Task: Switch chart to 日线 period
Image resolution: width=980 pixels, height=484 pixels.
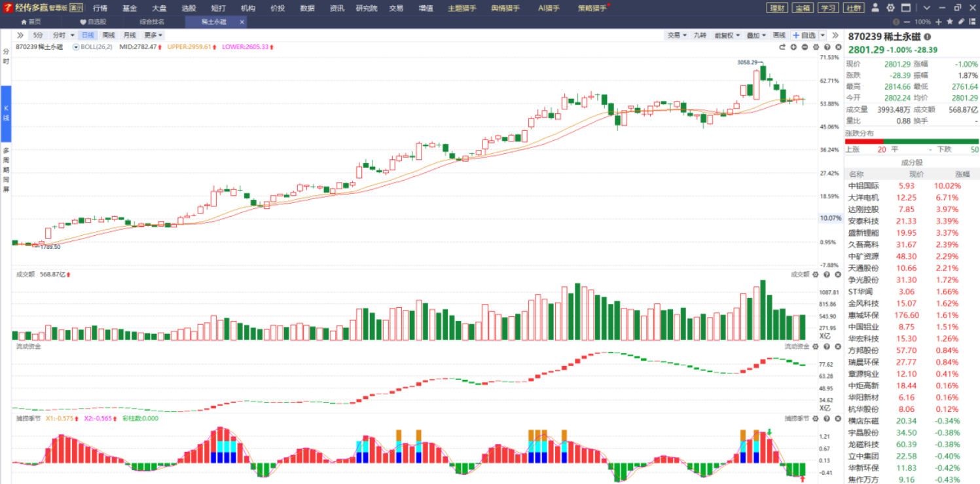Action: [x=87, y=35]
